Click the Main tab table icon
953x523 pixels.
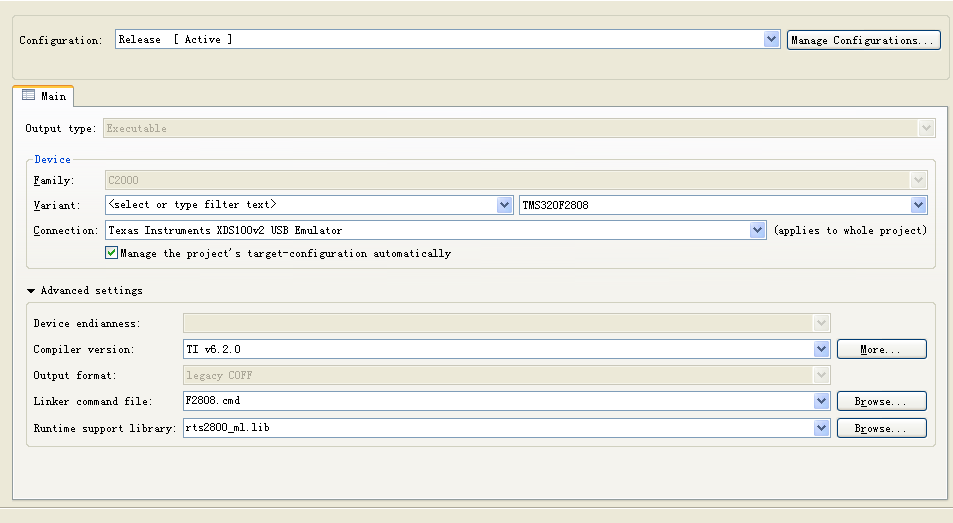click(x=29, y=96)
